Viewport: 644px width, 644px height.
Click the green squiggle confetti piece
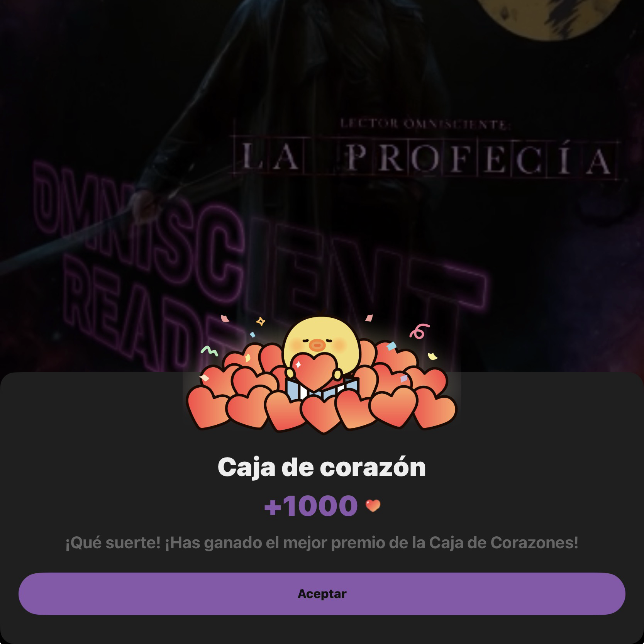pyautogui.click(x=209, y=351)
